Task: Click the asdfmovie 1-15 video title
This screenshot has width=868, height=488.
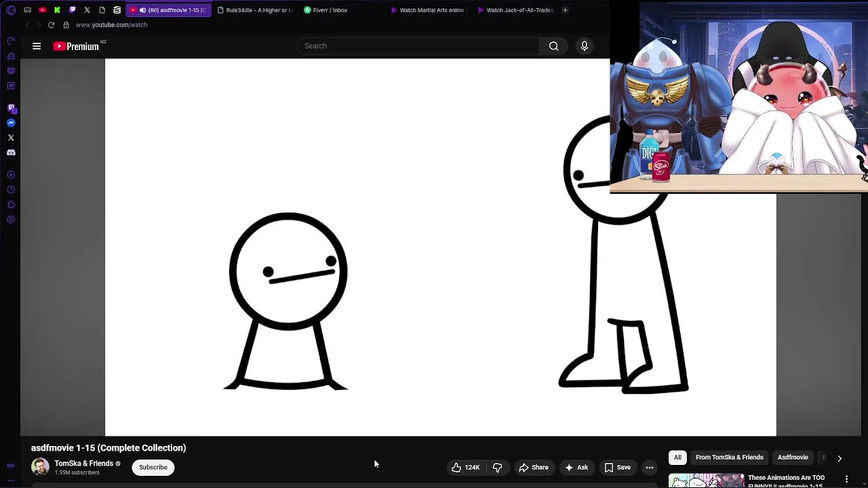Action: [108, 448]
